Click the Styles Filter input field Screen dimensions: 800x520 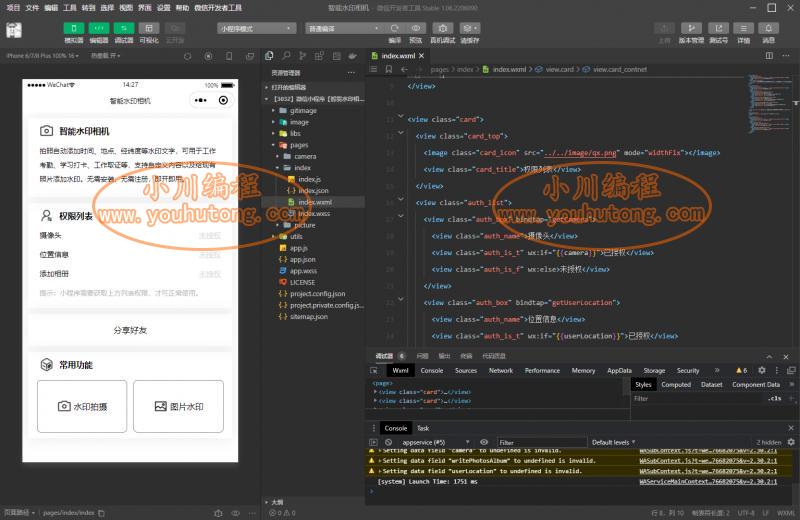click(696, 399)
